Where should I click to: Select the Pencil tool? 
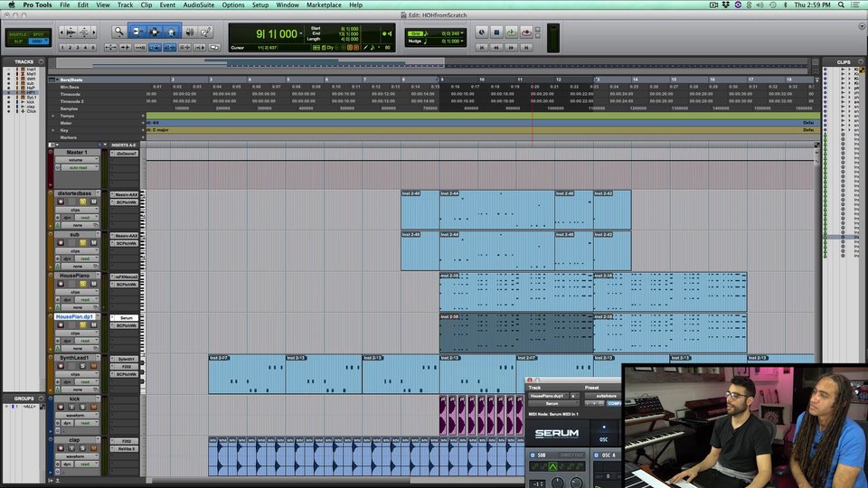tap(206, 33)
